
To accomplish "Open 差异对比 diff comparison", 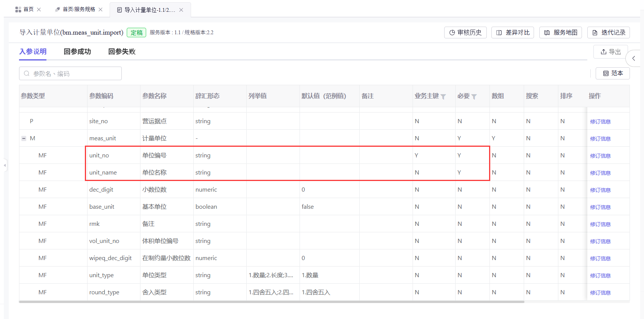I will tap(513, 33).
